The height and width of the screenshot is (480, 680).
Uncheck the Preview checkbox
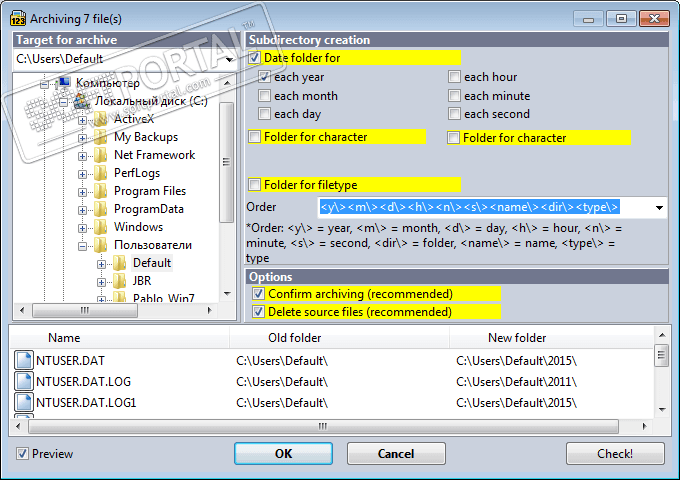coord(22,454)
